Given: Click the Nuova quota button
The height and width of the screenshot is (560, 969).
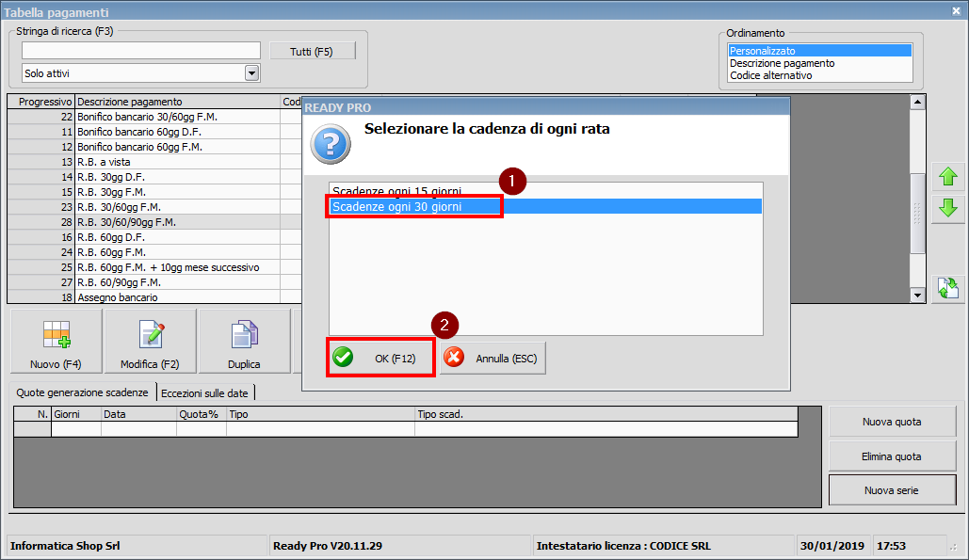Looking at the screenshot, I should click(892, 422).
